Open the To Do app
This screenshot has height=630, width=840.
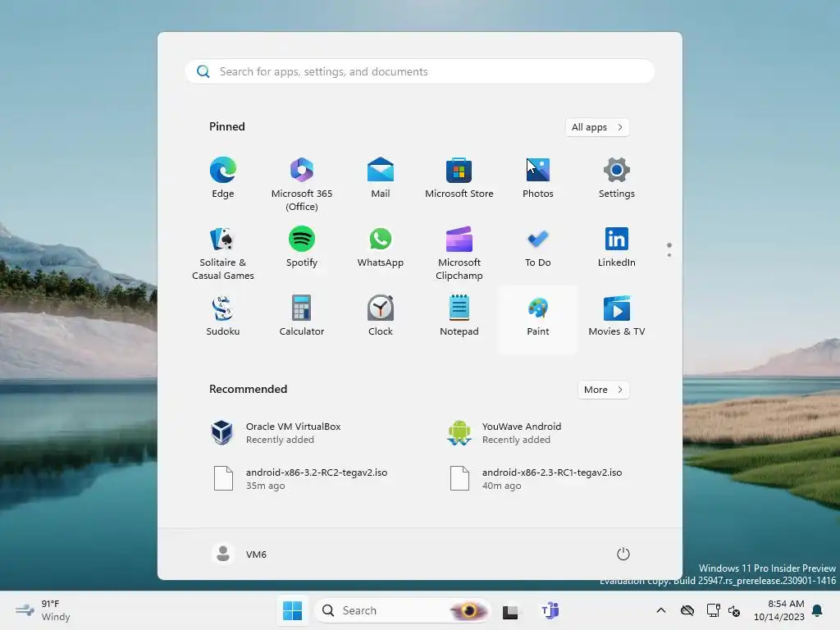(x=538, y=248)
